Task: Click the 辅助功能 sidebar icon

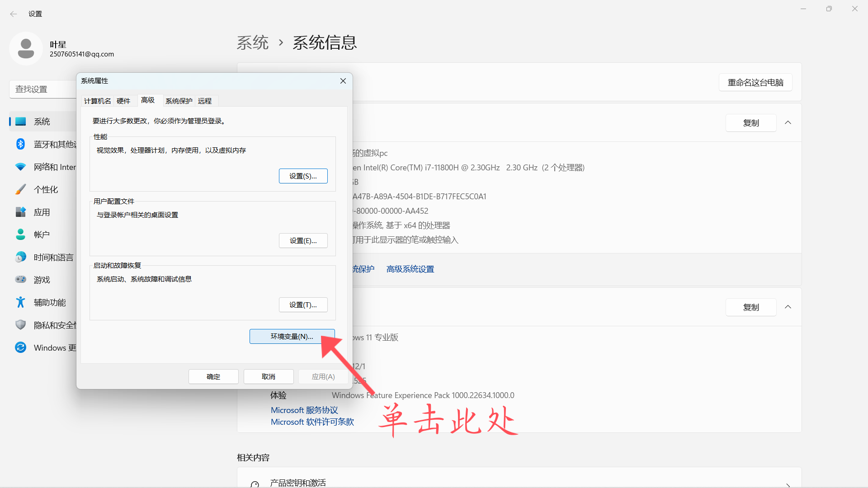Action: (20, 302)
